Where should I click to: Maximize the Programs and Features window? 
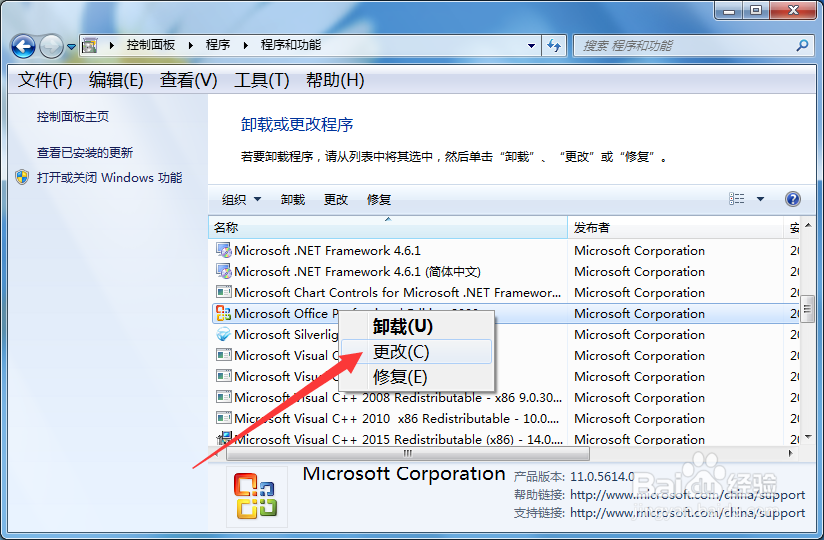click(756, 10)
